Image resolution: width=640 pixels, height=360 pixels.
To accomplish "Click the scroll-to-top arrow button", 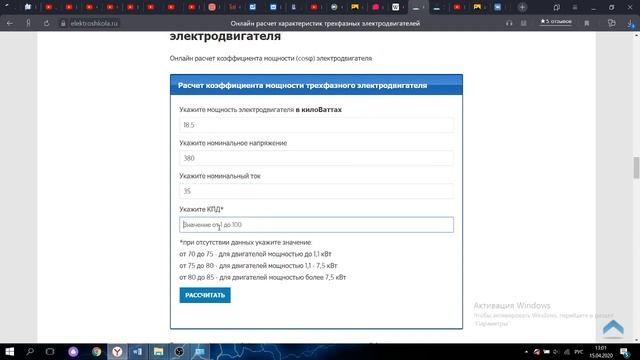I will coord(613,328).
